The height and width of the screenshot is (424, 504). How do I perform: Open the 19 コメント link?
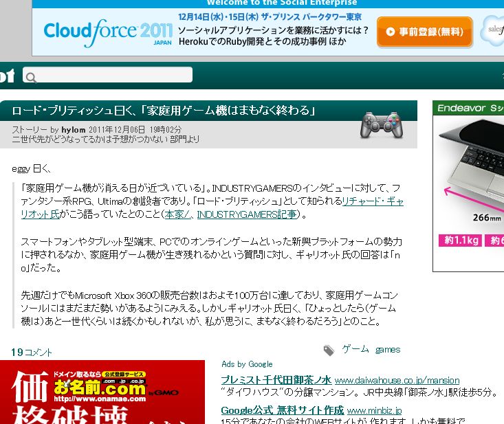pos(31,353)
